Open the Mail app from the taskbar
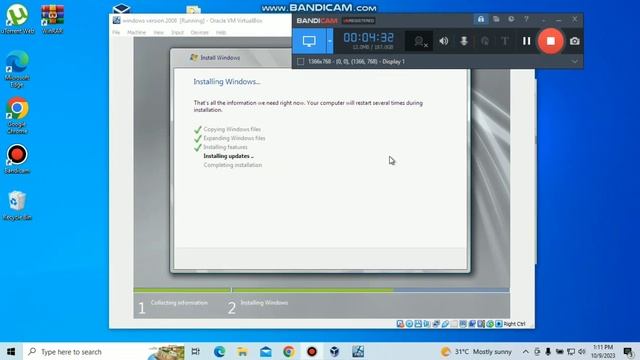 tap(266, 351)
